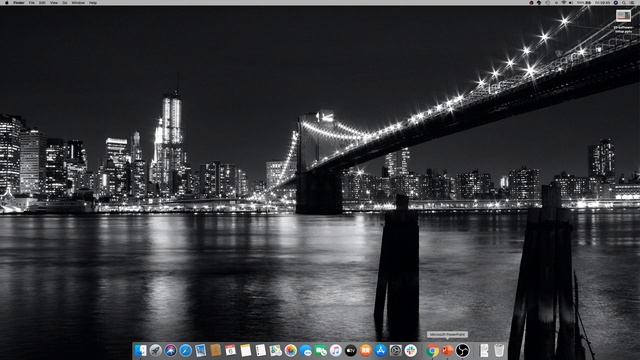Image resolution: width=640 pixels, height=360 pixels.
Task: Open Calendar in the Dock
Action: [230, 350]
